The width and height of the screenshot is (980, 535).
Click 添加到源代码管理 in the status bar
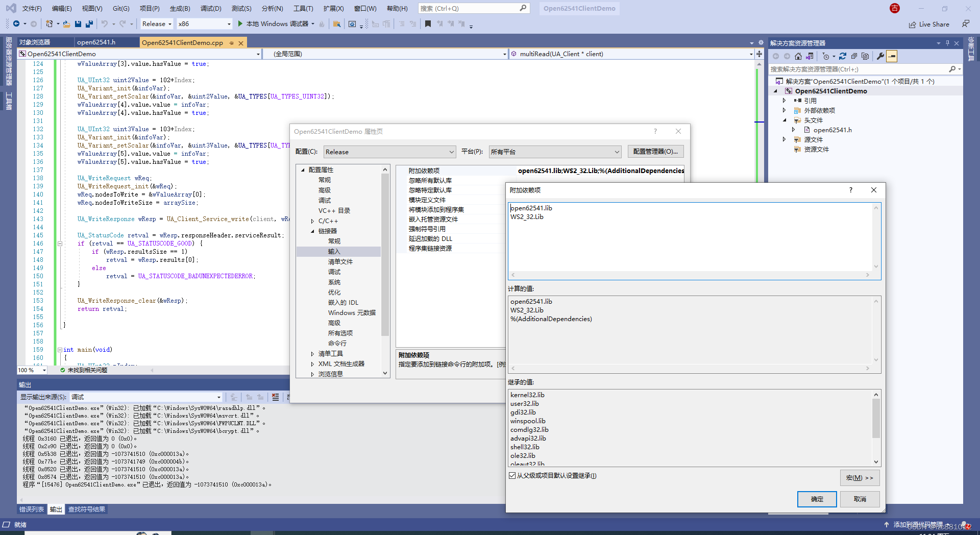[918, 525]
